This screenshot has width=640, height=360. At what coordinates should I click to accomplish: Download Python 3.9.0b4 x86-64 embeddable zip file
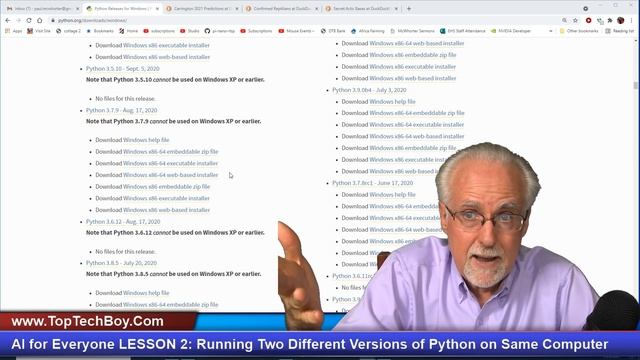tap(417, 113)
